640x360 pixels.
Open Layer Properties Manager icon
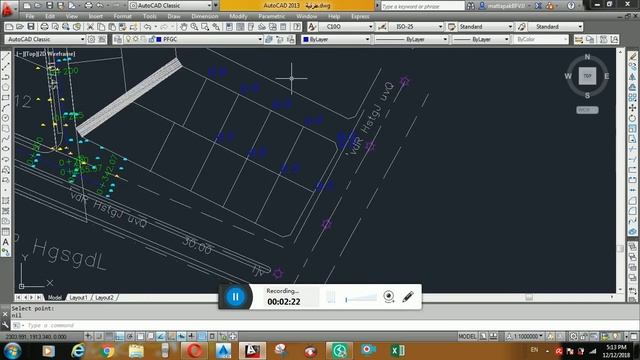coord(118,39)
